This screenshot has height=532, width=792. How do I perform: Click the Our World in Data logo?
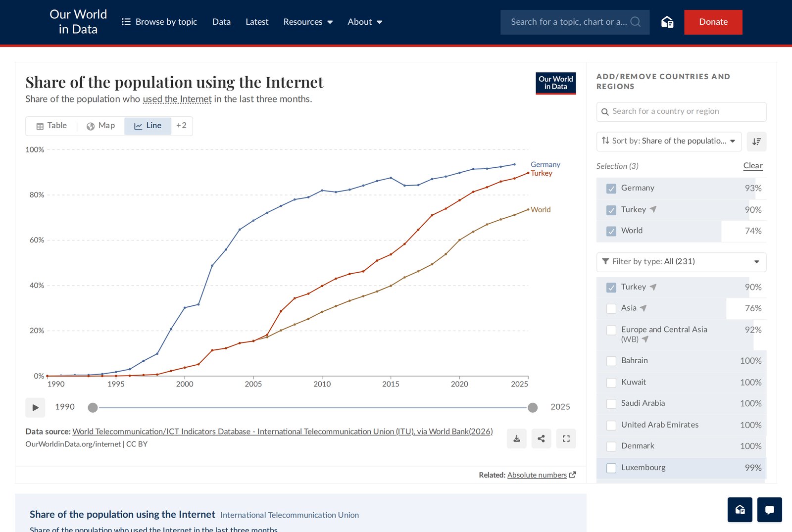click(x=78, y=22)
